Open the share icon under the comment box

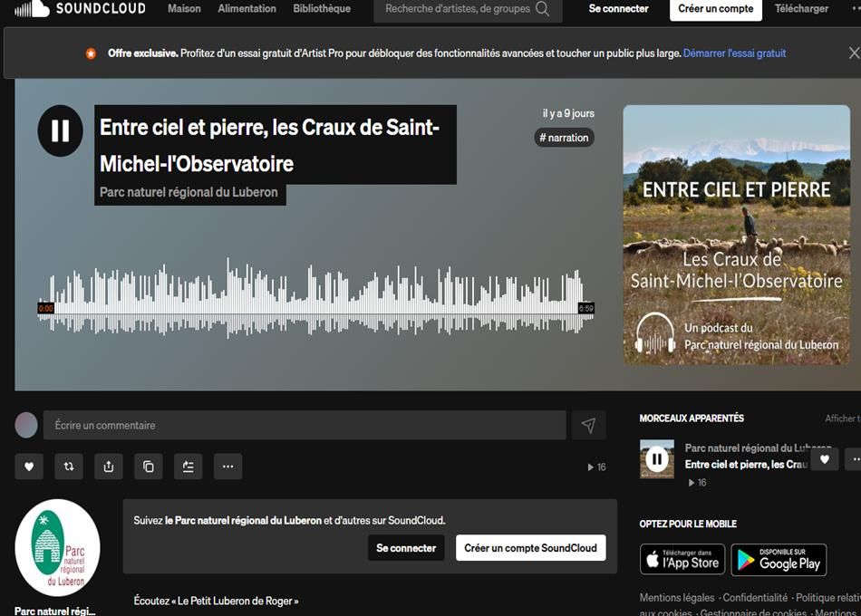[x=109, y=467]
